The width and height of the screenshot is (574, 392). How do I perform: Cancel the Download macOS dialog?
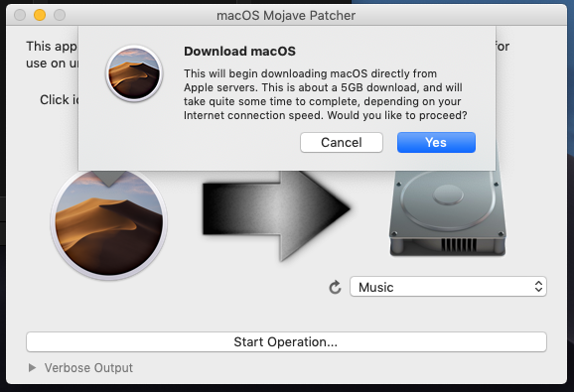coord(342,142)
